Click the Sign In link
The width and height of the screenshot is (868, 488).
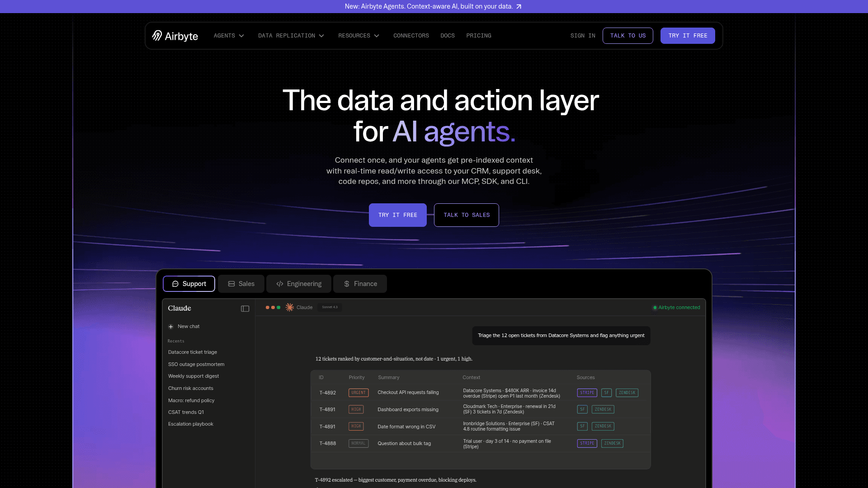(x=583, y=36)
